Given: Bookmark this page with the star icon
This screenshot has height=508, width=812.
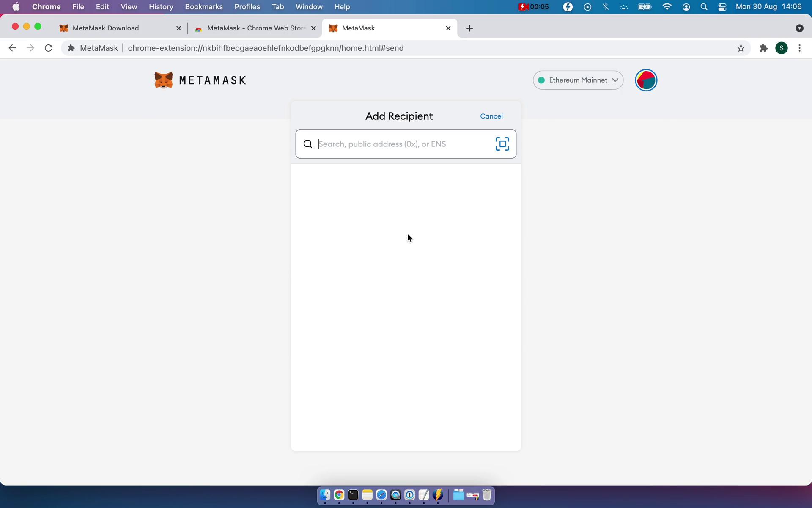Looking at the screenshot, I should click(741, 48).
